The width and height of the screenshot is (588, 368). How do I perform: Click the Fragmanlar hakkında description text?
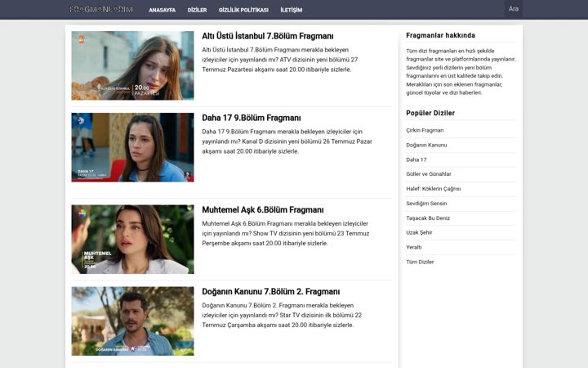point(461,72)
